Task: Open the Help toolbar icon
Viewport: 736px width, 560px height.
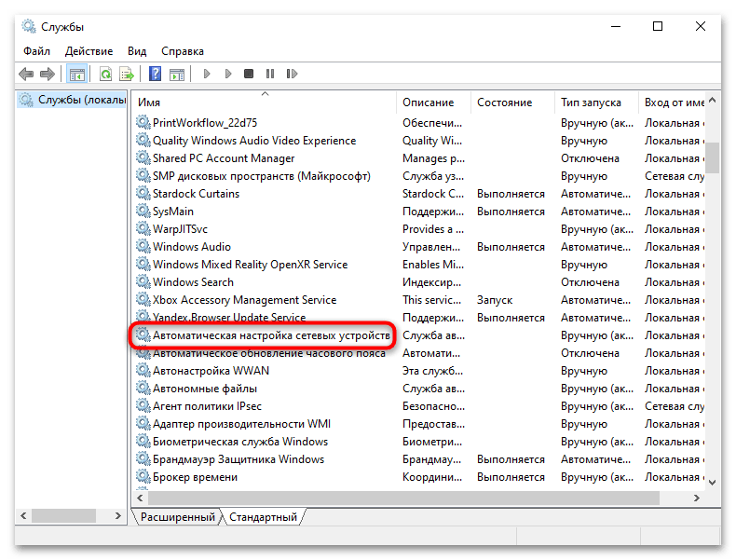Action: (155, 74)
